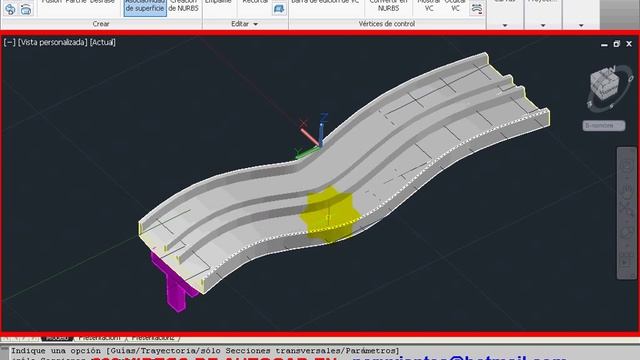Expand the last ribbon panel arrow
Viewport: 640px width, 360px height.
tap(581, 25)
